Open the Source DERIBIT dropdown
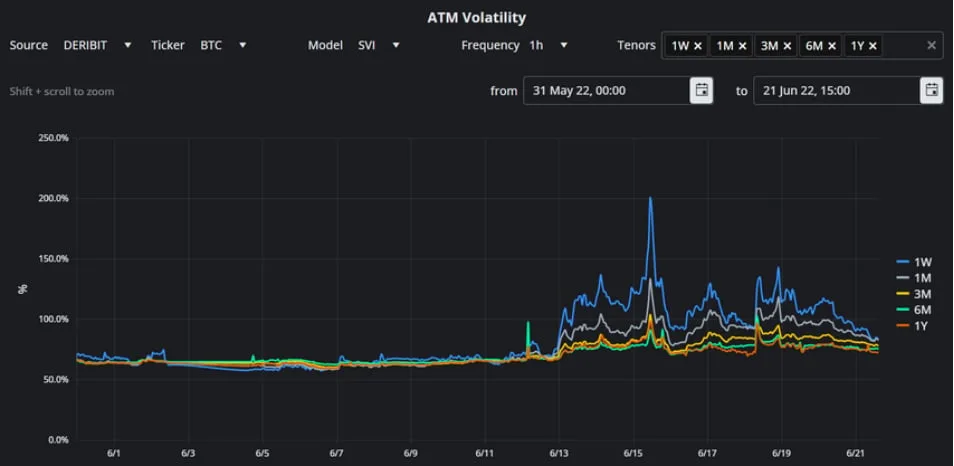This screenshot has height=466, width=954. 97,45
